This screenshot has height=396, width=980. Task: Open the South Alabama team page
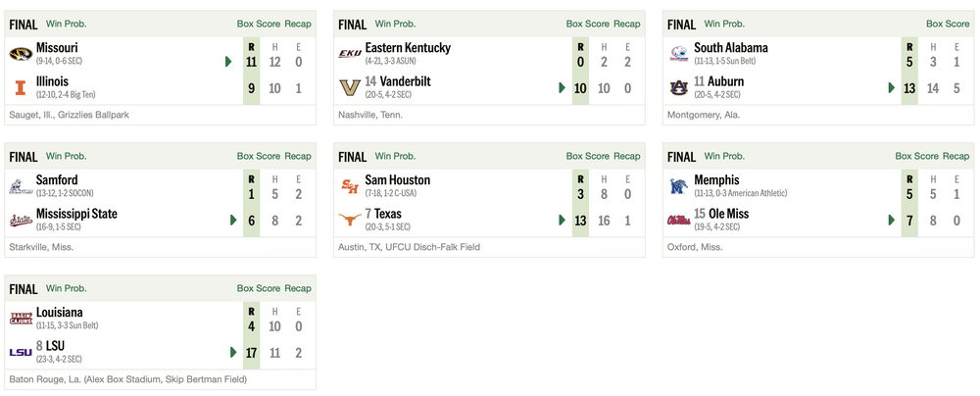pos(730,47)
